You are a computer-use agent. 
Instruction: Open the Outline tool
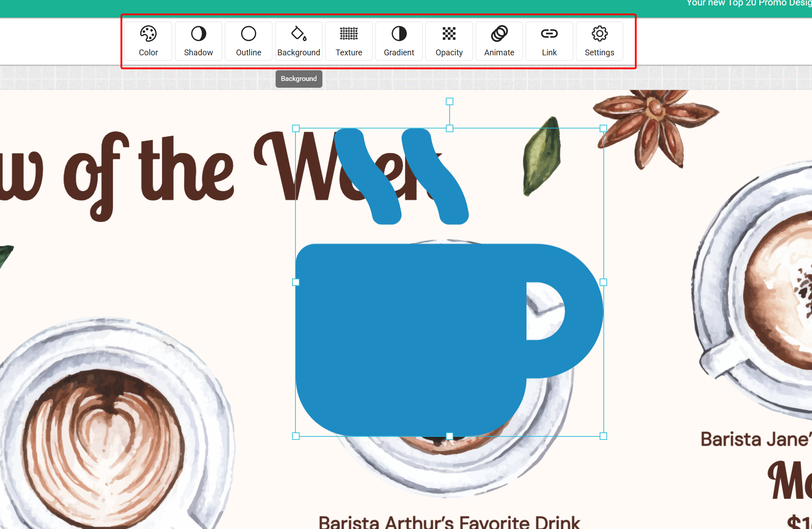(249, 41)
